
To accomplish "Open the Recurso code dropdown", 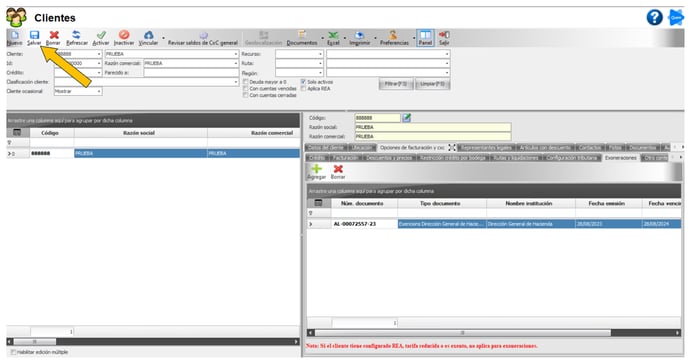I will pyautogui.click(x=320, y=54).
